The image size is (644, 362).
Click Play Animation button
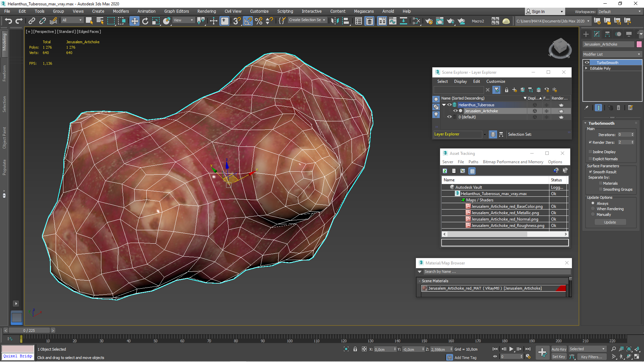click(511, 349)
